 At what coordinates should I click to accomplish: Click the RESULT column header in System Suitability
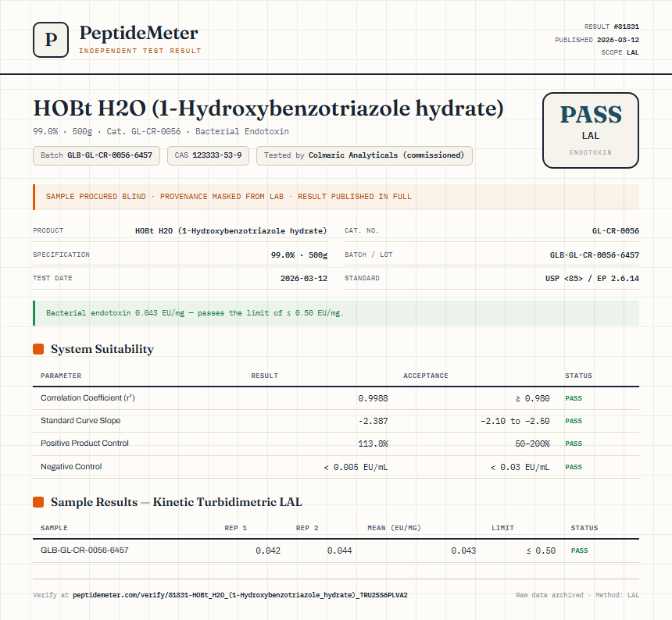(264, 376)
